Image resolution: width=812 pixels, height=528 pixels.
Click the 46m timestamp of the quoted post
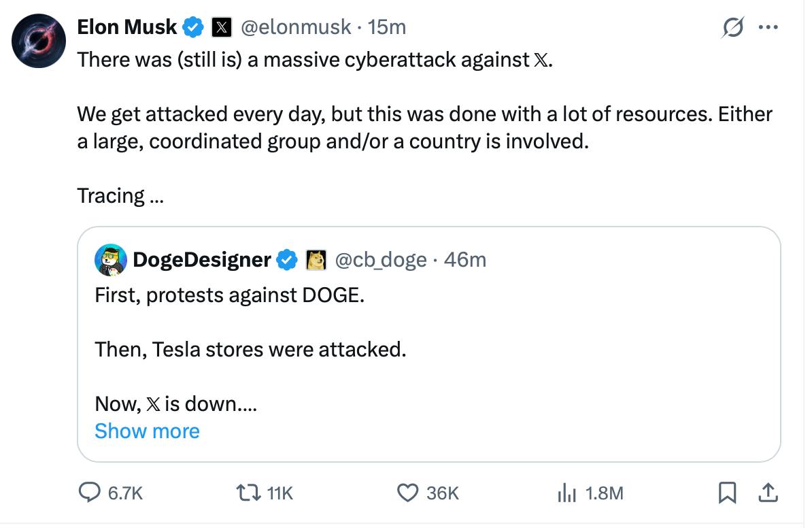(465, 259)
